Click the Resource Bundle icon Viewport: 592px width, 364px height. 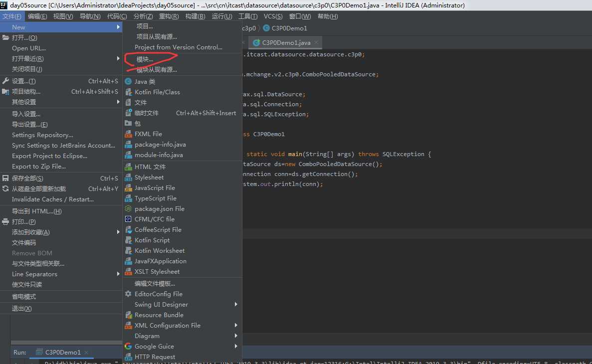tap(128, 315)
